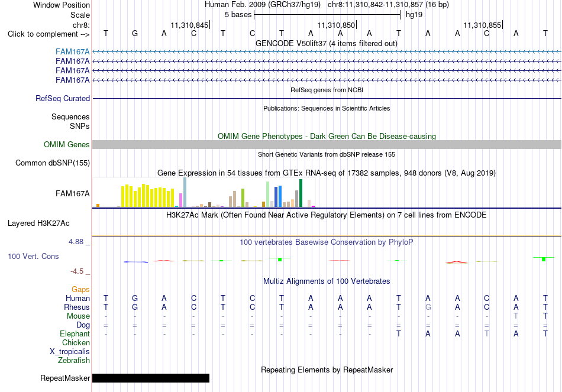
Task: Open the H3K27Ac Mark track title
Action: [326, 215]
